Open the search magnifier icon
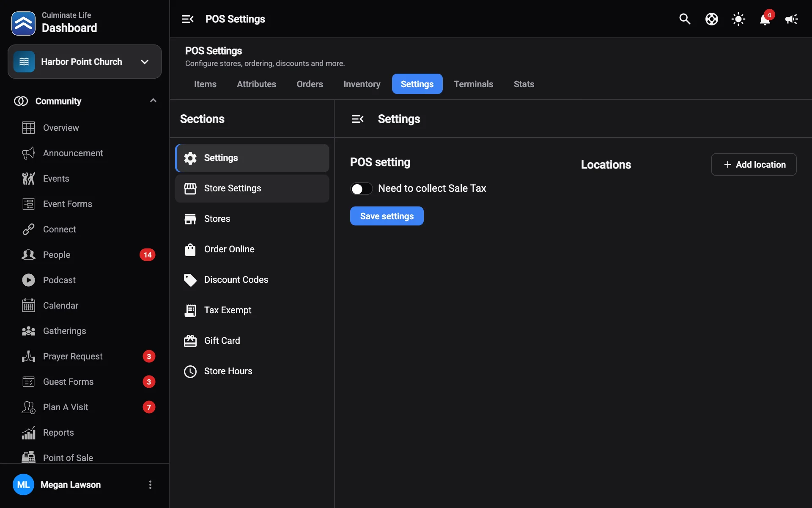 [x=685, y=19]
